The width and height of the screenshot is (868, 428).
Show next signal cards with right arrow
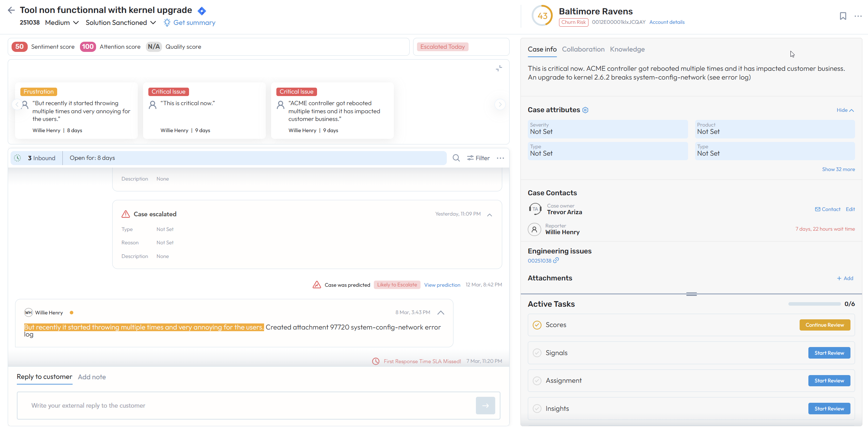tap(500, 104)
